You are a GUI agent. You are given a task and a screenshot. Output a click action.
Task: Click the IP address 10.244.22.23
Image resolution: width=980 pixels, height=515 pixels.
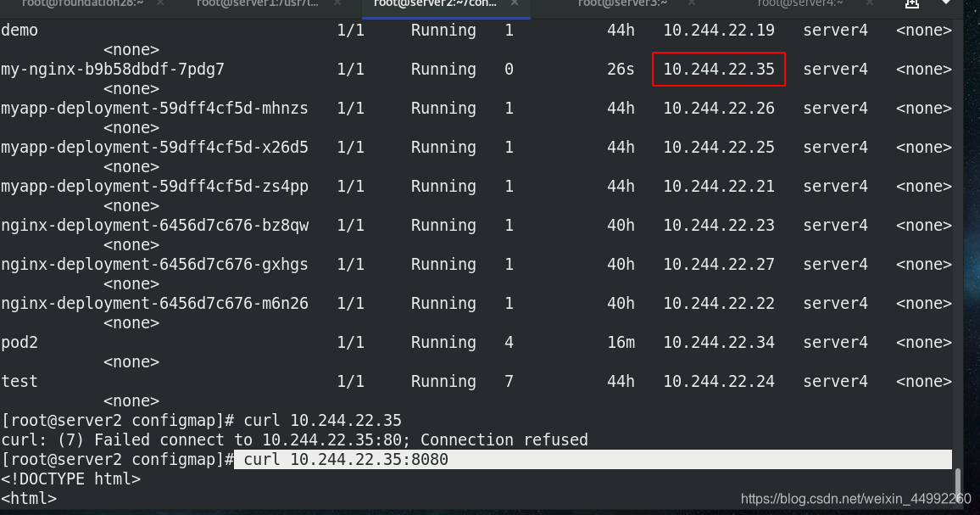point(719,226)
